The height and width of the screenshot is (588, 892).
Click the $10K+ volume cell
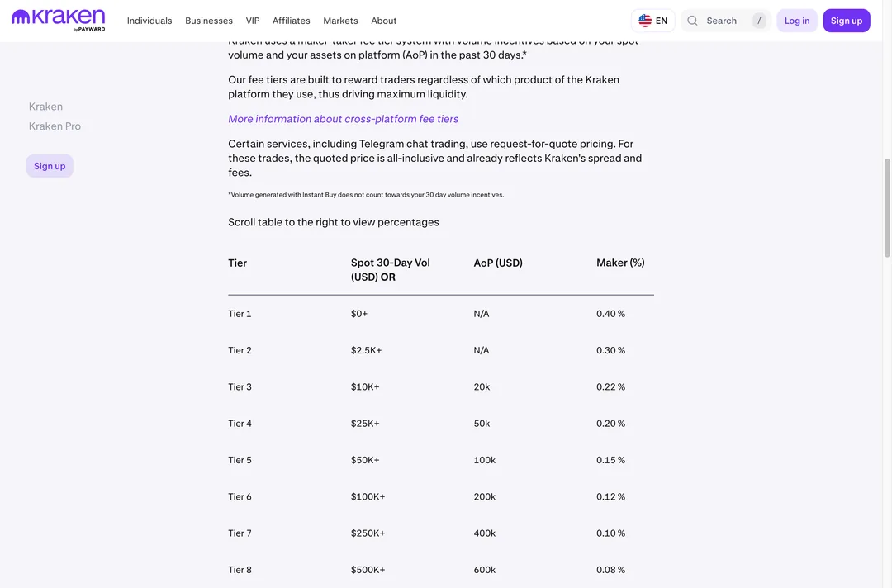(365, 386)
